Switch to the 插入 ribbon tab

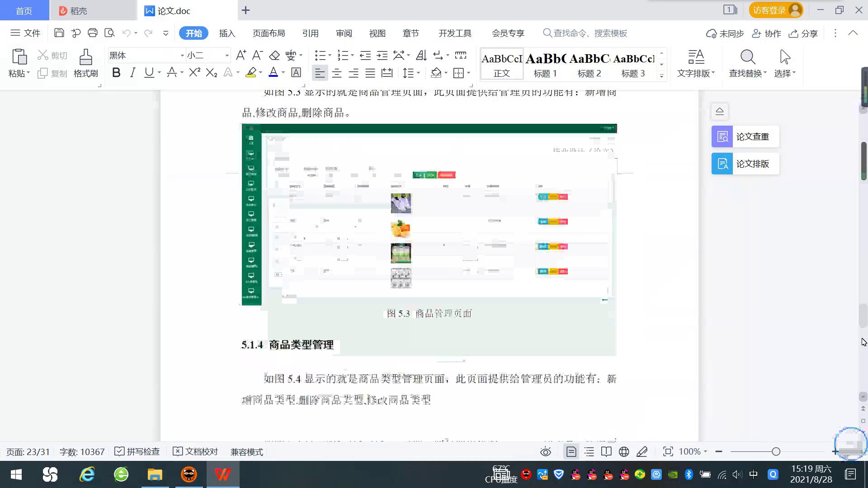(x=226, y=33)
